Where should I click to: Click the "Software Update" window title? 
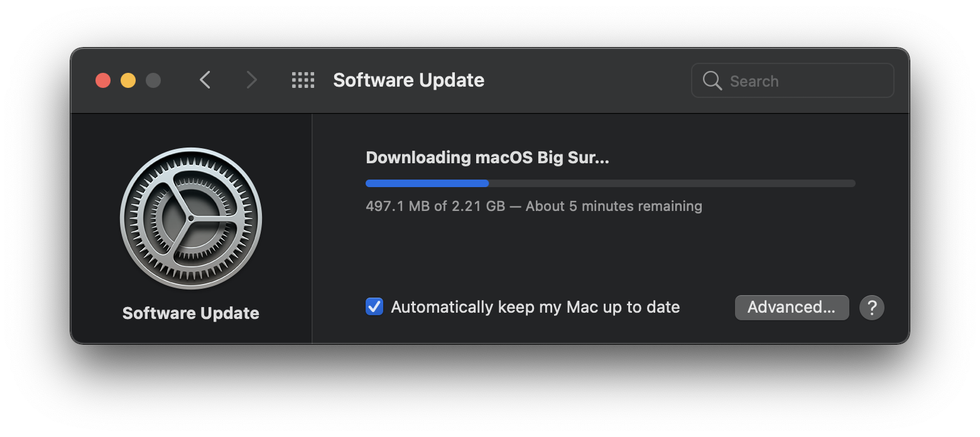point(408,80)
